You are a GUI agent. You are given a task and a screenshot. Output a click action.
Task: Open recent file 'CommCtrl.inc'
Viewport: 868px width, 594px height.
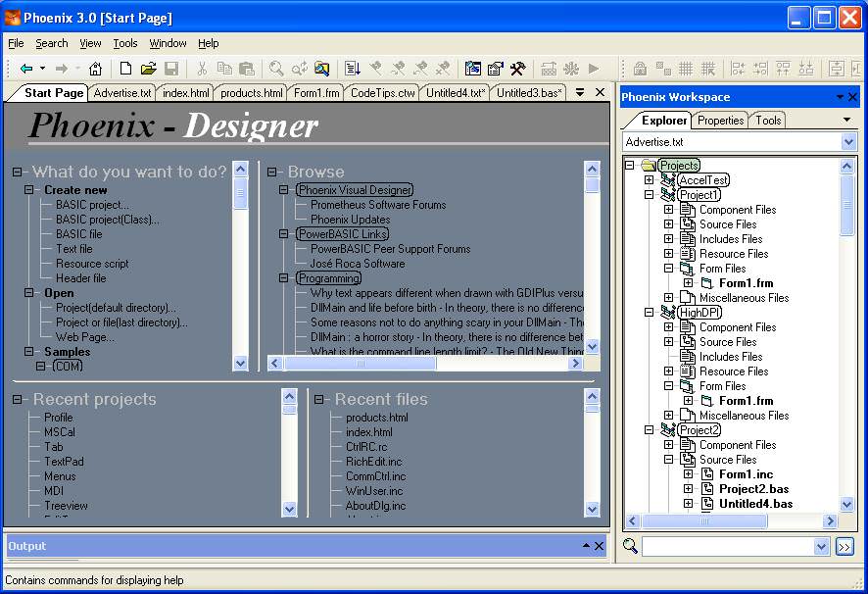click(376, 476)
